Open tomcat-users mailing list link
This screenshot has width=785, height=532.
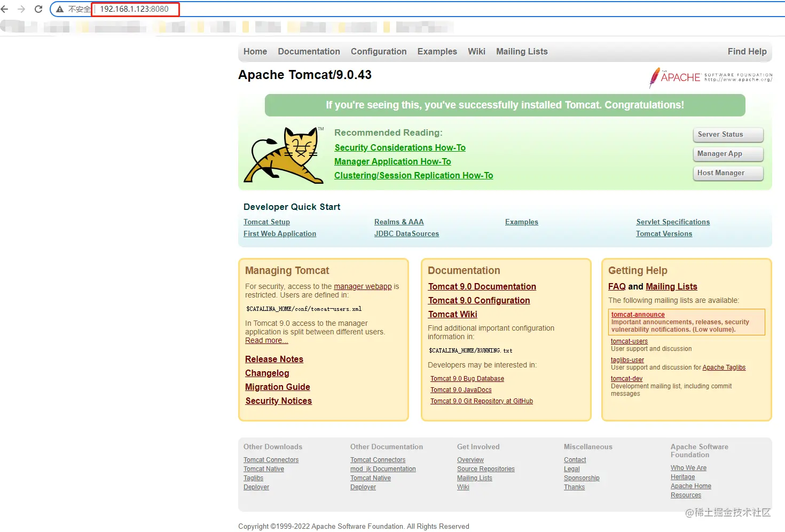coord(629,341)
